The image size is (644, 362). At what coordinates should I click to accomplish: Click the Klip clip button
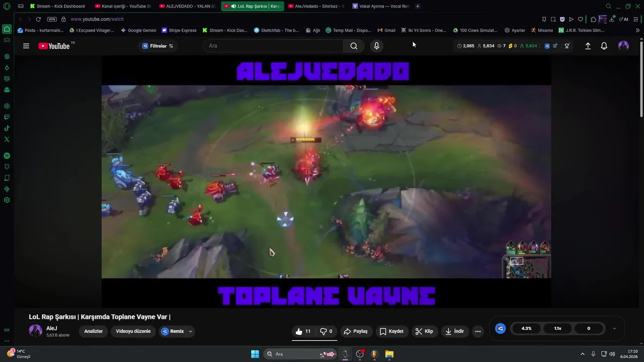tap(424, 331)
